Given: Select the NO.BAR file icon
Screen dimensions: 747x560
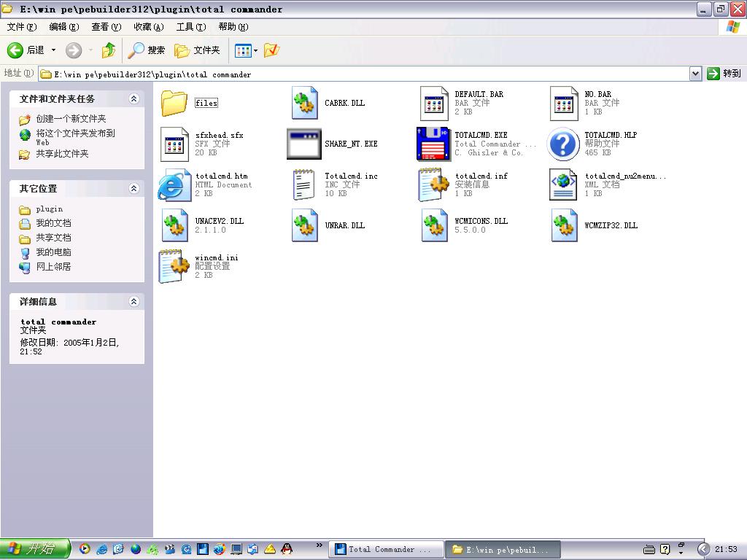Looking at the screenshot, I should pyautogui.click(x=564, y=104).
